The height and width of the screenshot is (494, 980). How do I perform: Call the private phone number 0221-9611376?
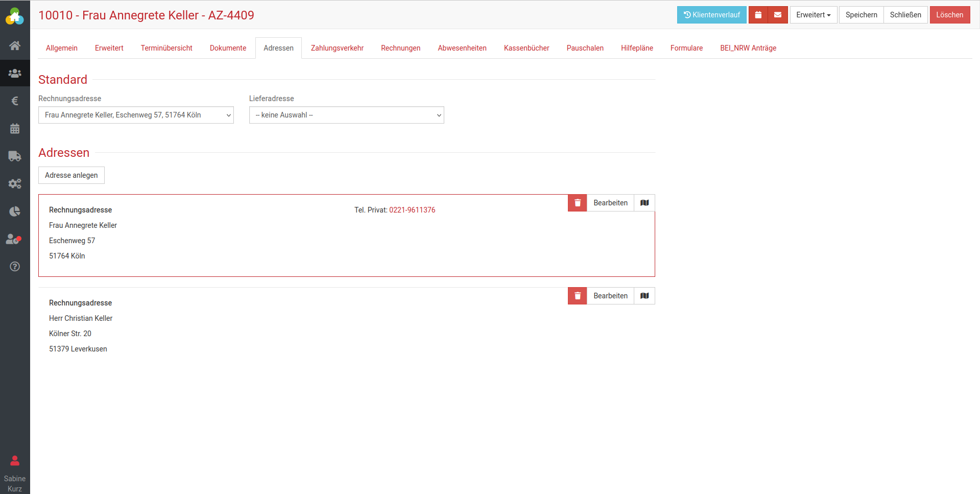(412, 210)
